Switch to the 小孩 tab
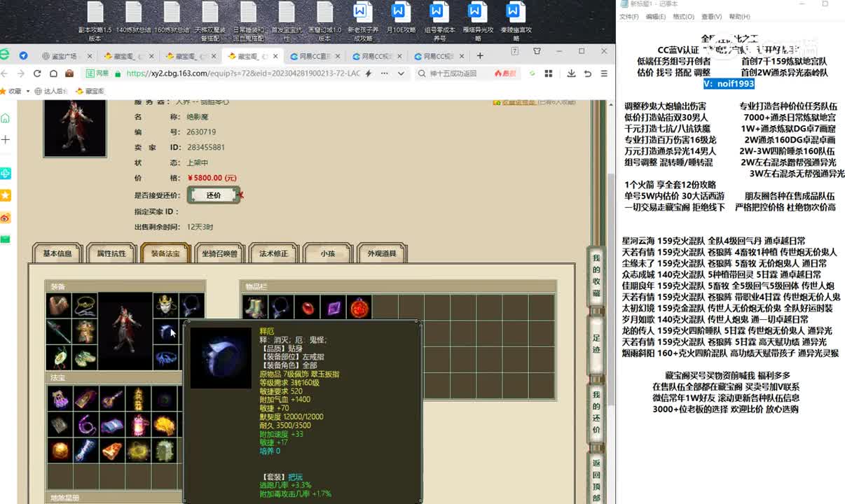The height and width of the screenshot is (504, 845). click(327, 253)
